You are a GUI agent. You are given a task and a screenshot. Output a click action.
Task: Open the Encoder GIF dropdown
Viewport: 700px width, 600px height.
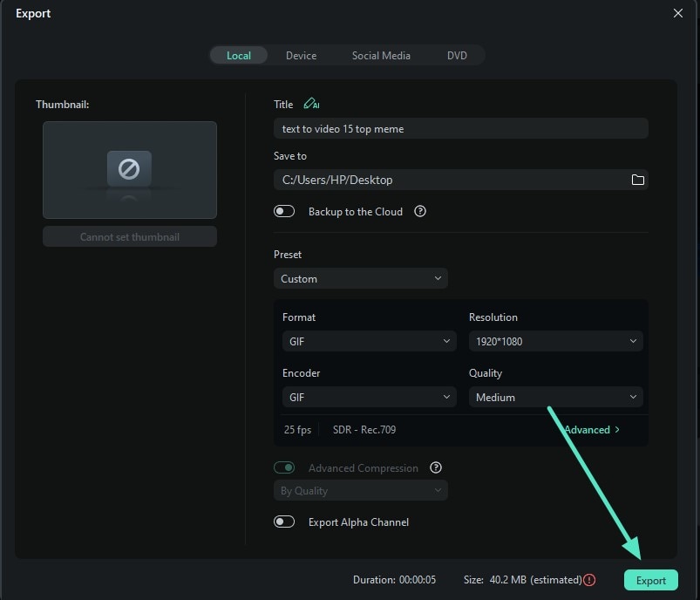coord(370,397)
